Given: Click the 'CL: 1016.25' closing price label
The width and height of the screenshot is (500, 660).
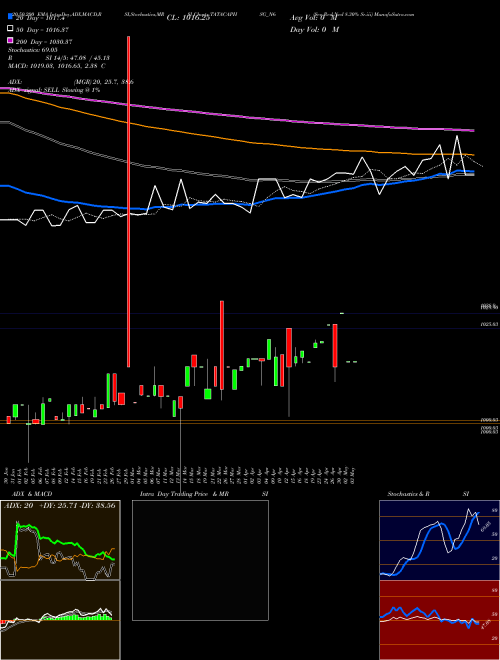Looking at the screenshot, I should (188, 18).
